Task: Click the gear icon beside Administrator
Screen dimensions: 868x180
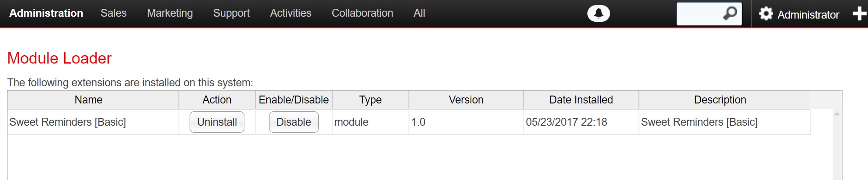Action: tap(766, 13)
